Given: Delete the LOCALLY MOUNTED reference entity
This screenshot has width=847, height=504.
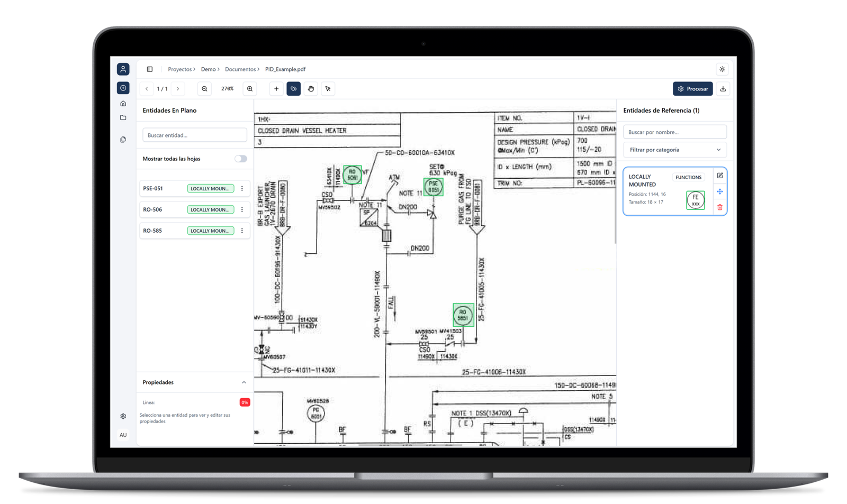Looking at the screenshot, I should pyautogui.click(x=720, y=207).
